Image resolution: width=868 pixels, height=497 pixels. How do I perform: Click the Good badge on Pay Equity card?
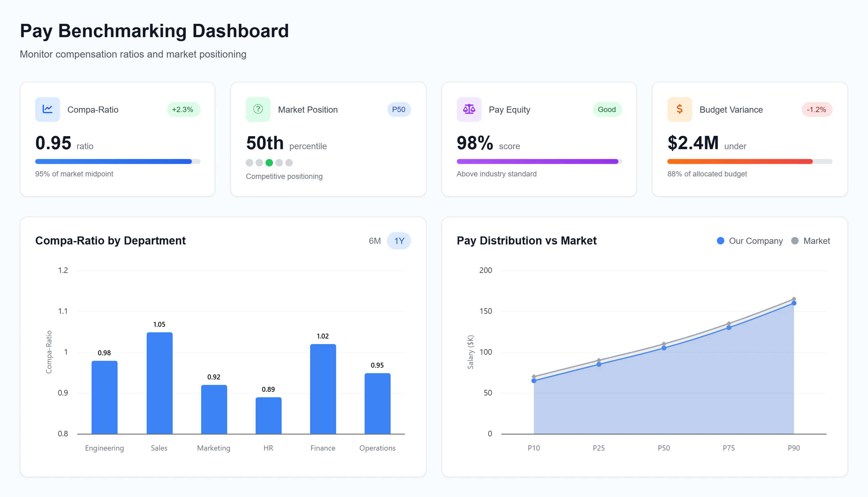(607, 109)
